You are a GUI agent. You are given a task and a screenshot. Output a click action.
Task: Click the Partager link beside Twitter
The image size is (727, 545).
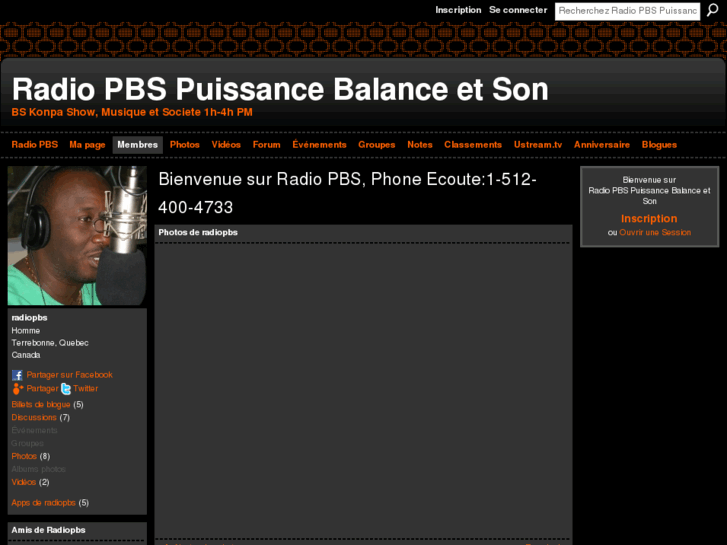(42, 389)
